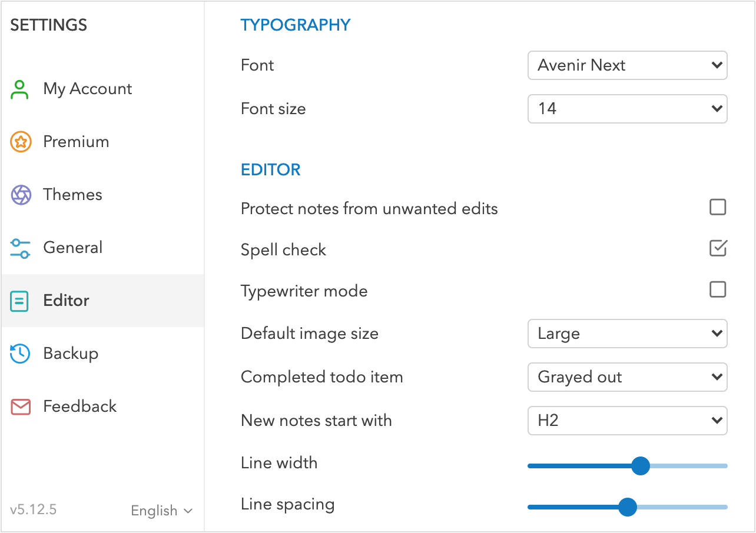
Task: Disable the Spell check checkbox
Action: click(718, 248)
